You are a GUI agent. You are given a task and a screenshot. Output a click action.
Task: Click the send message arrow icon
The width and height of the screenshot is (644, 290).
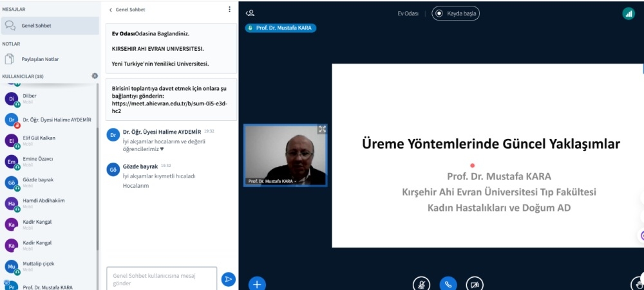click(x=228, y=279)
